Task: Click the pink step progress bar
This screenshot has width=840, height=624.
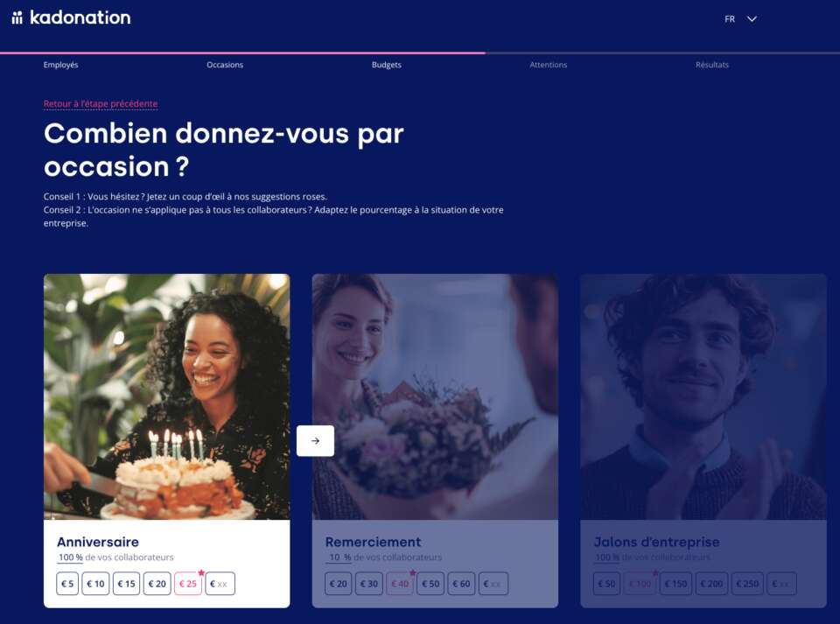Action: [242, 53]
